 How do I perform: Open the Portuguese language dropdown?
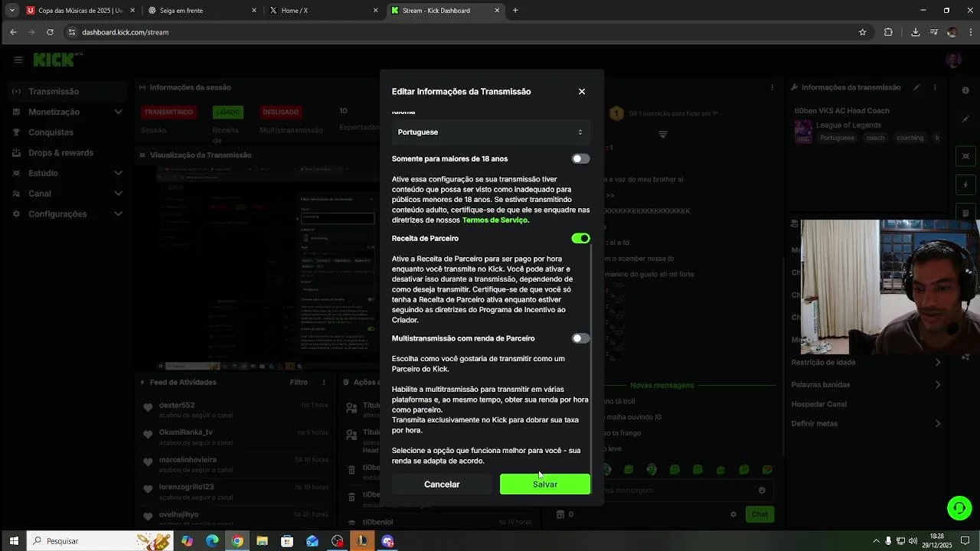coord(490,132)
